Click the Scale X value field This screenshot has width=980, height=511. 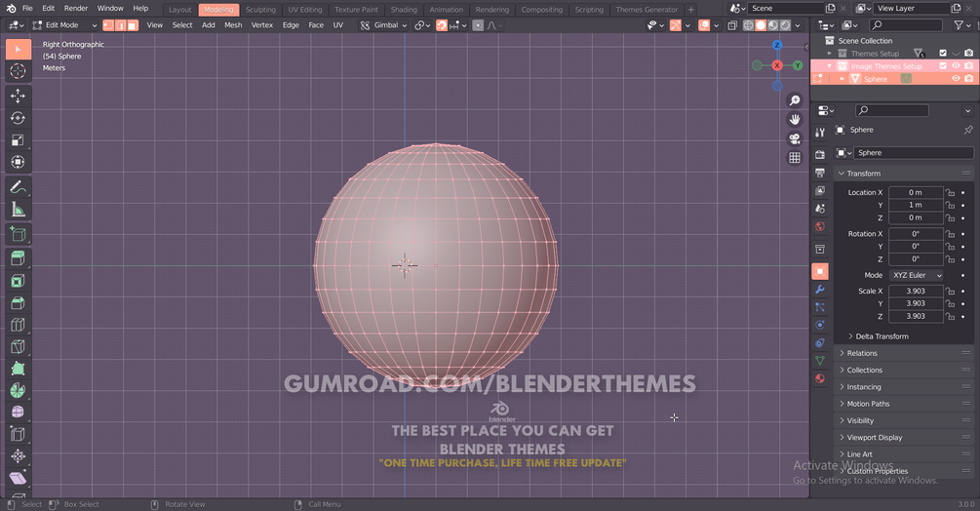point(915,292)
